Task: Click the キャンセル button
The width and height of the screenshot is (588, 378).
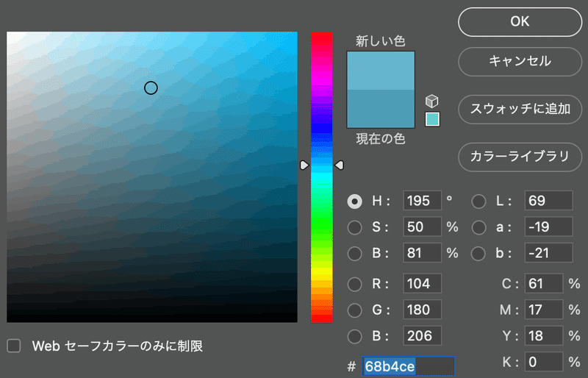Action: (520, 62)
